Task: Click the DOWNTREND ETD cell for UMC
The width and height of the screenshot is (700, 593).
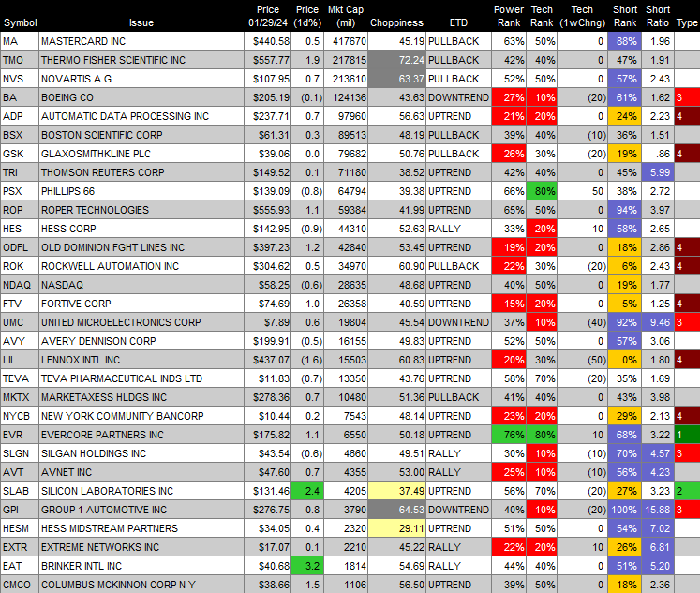Action: pyautogui.click(x=458, y=322)
